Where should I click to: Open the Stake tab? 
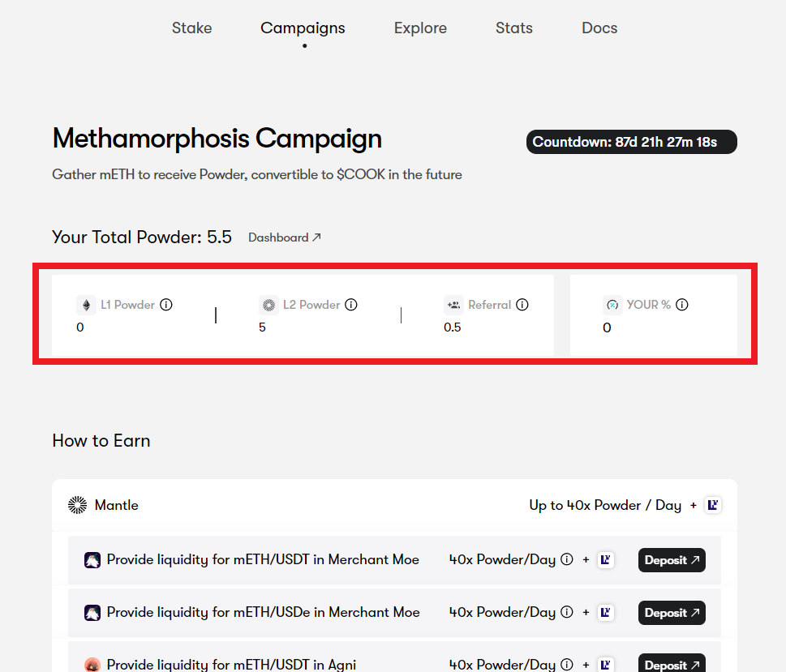tap(191, 28)
